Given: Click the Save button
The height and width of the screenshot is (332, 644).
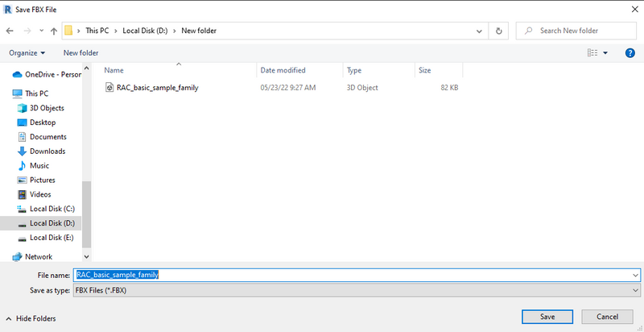Looking at the screenshot, I should click(547, 317).
